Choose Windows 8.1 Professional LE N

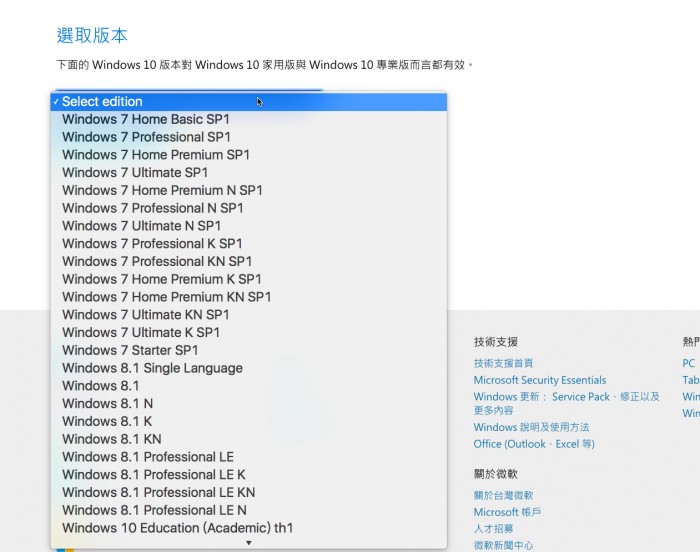249,510
